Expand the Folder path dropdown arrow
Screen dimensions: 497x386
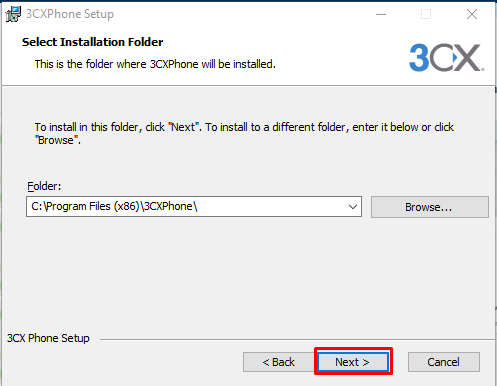coord(353,207)
